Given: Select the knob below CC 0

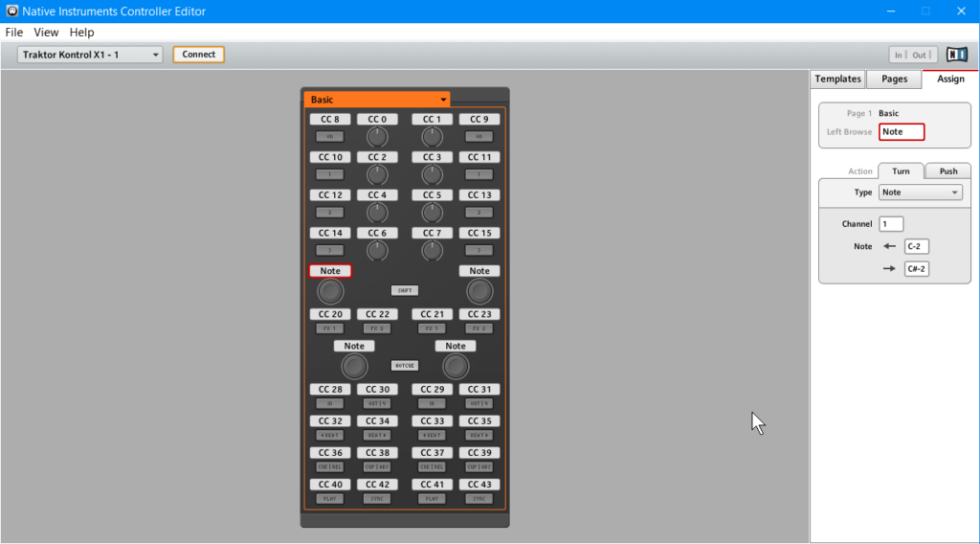Looking at the screenshot, I should 377,137.
